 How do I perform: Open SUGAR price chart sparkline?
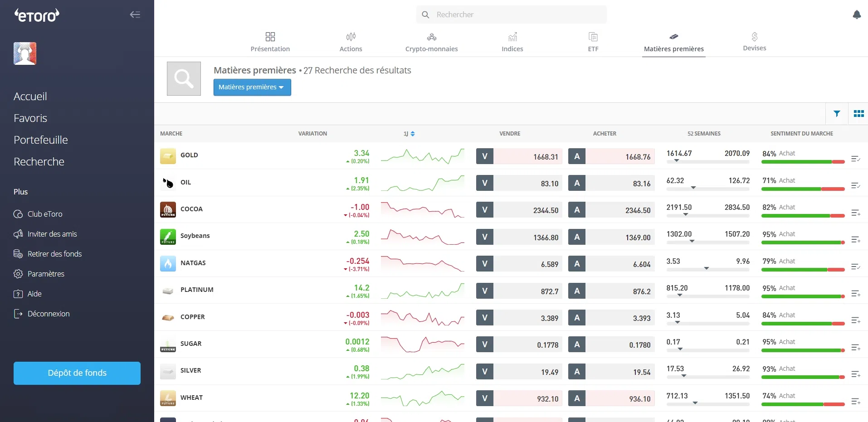423,344
